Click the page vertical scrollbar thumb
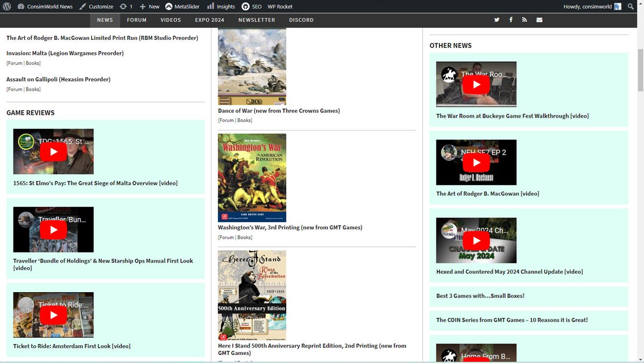This screenshot has width=644, height=363. tap(640, 70)
